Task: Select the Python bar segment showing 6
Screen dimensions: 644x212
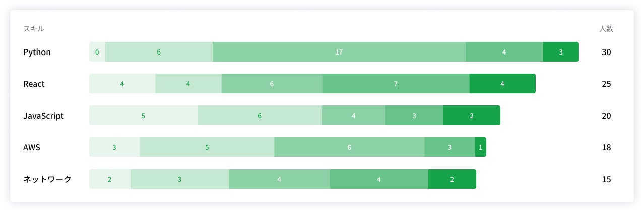Action: click(159, 52)
